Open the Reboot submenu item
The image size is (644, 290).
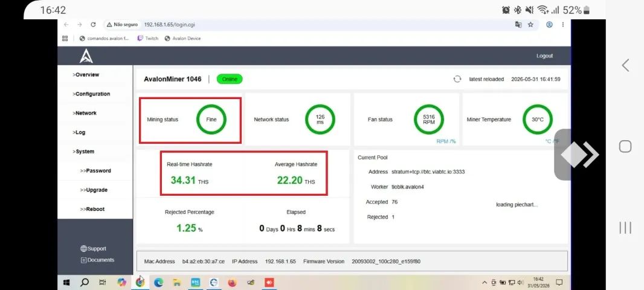[x=92, y=209]
